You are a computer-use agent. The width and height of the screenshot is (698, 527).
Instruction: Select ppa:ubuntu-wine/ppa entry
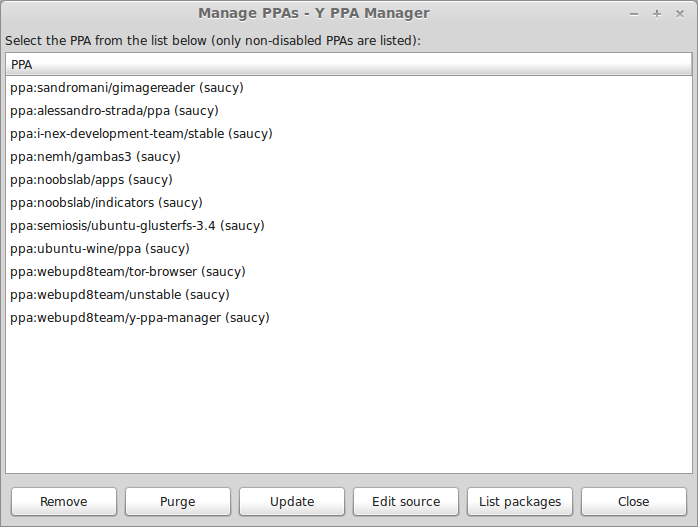tap(349, 249)
